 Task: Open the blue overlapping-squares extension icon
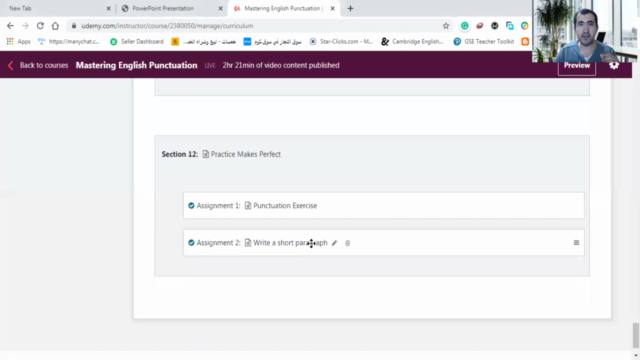coord(509,26)
